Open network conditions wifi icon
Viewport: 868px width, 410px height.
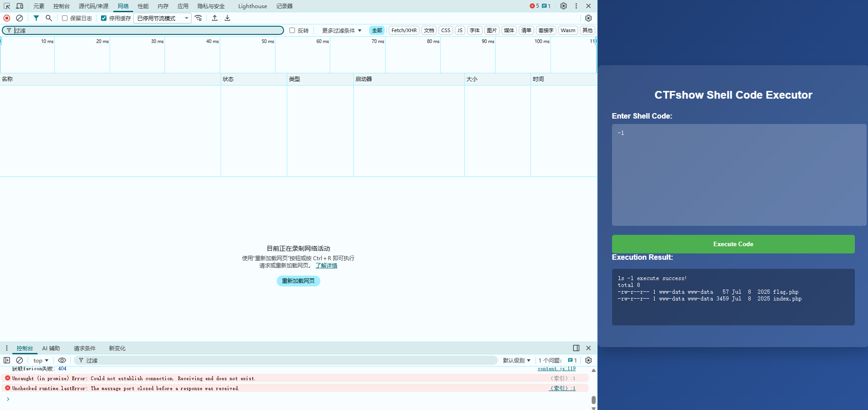point(198,18)
